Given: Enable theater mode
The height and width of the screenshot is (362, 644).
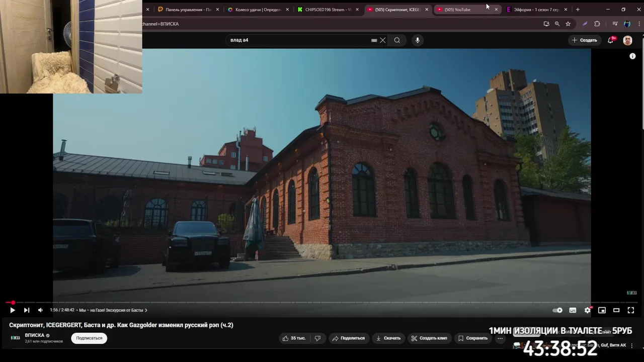Looking at the screenshot, I should (x=616, y=310).
